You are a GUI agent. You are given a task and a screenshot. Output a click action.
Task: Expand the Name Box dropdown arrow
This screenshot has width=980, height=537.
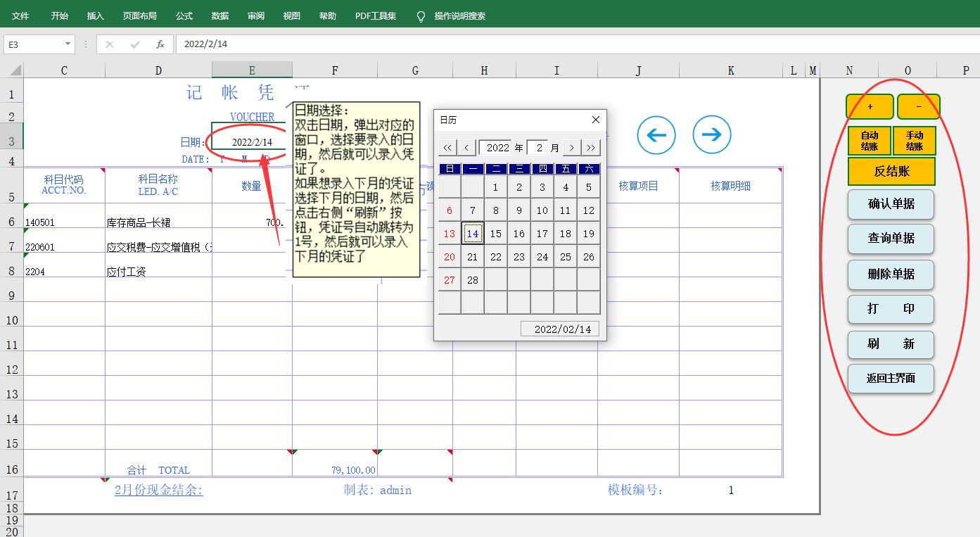point(68,44)
